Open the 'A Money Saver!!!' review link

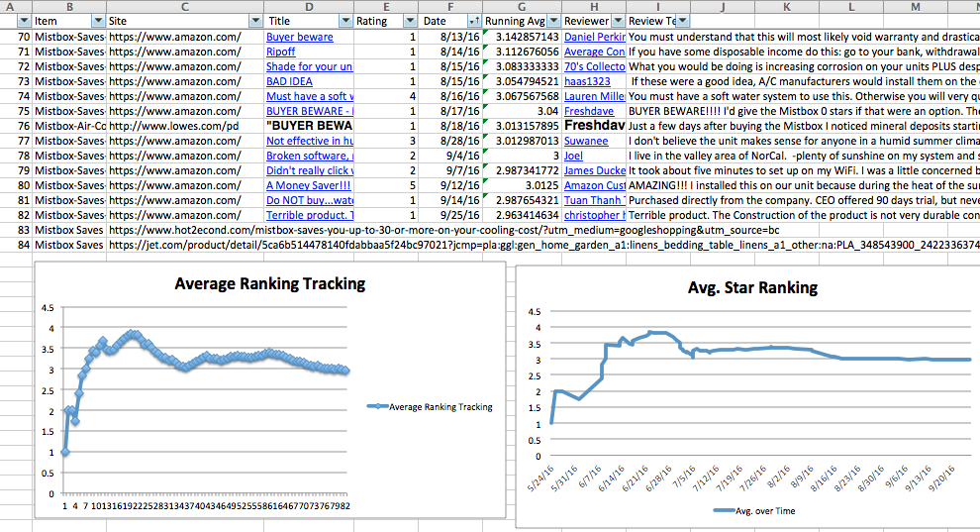click(308, 185)
